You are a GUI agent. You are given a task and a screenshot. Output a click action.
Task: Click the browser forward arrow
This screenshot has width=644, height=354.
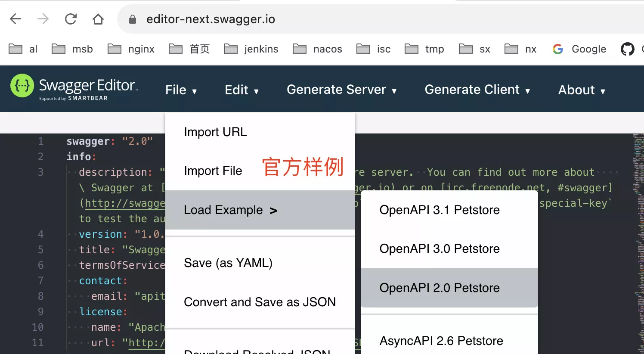coord(43,19)
